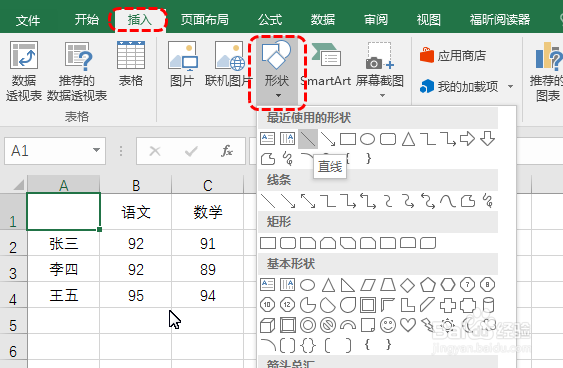Open the Review (审阅) tab
Screen dimensions: 563x368
click(x=376, y=19)
